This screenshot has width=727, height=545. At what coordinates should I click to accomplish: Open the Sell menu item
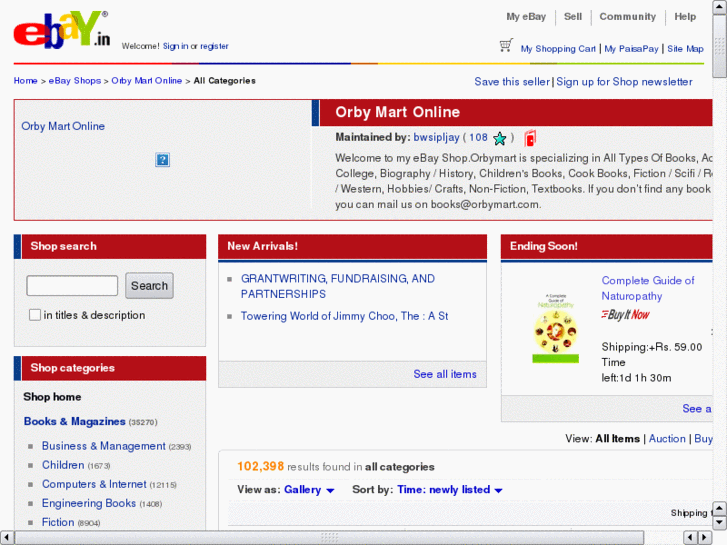coord(573,17)
